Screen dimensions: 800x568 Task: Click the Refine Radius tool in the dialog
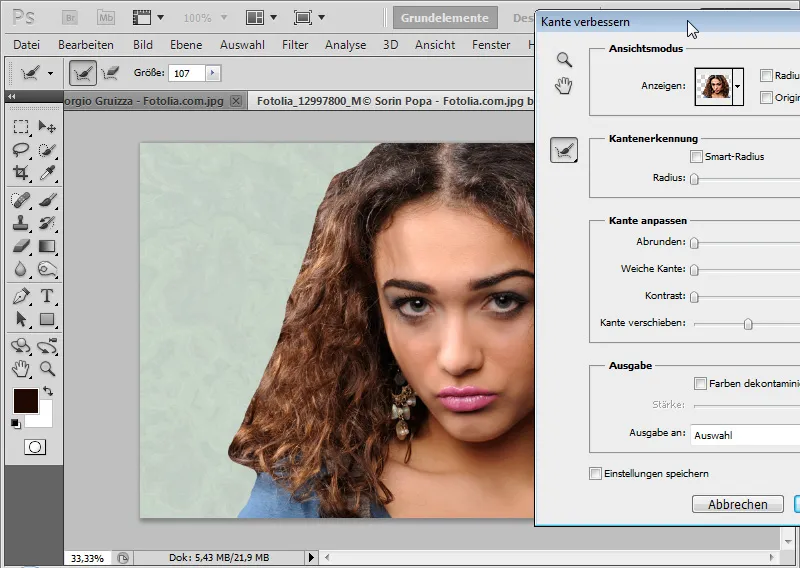[564, 150]
